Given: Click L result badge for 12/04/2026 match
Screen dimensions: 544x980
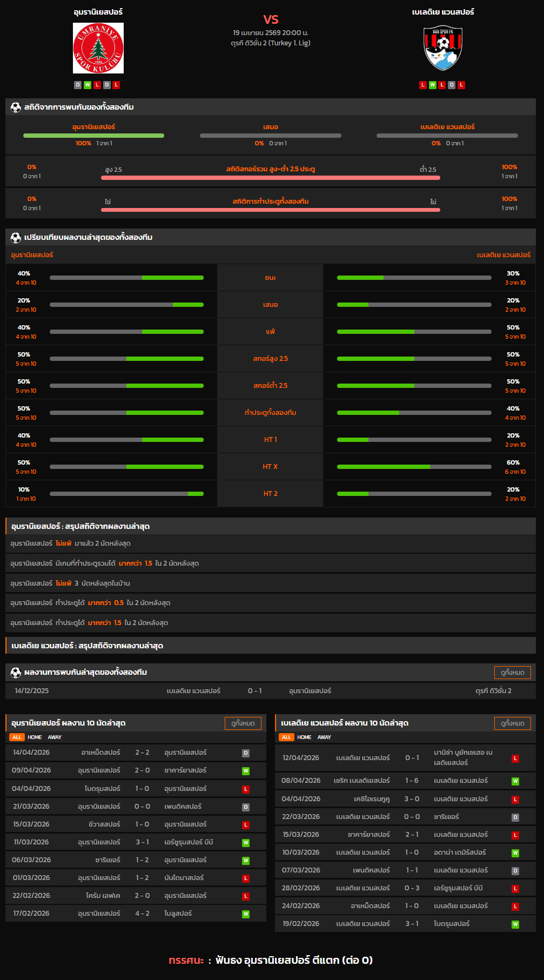Looking at the screenshot, I should [515, 759].
